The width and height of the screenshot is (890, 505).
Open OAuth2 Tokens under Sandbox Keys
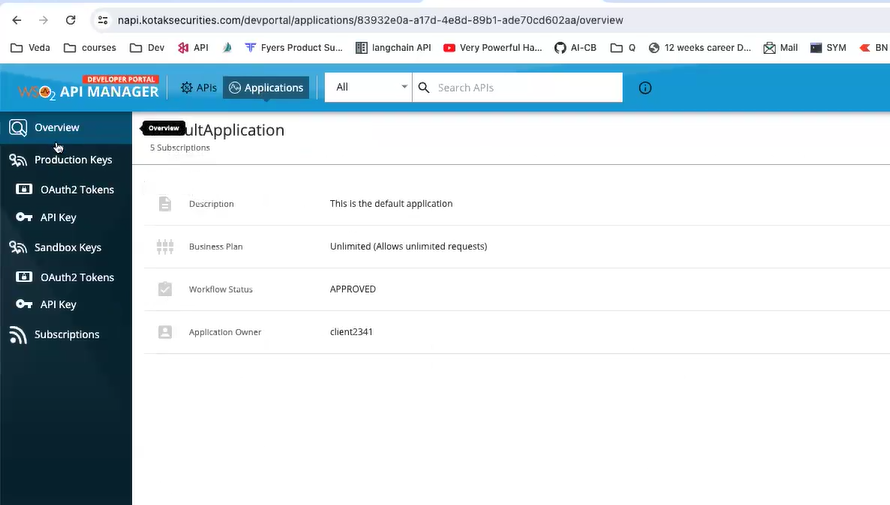point(66,277)
